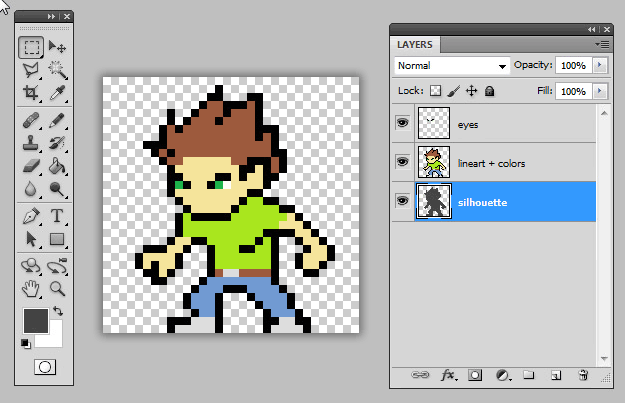This screenshot has width=625, height=403.
Task: Select the Magic Wand tool
Action: [x=57, y=70]
